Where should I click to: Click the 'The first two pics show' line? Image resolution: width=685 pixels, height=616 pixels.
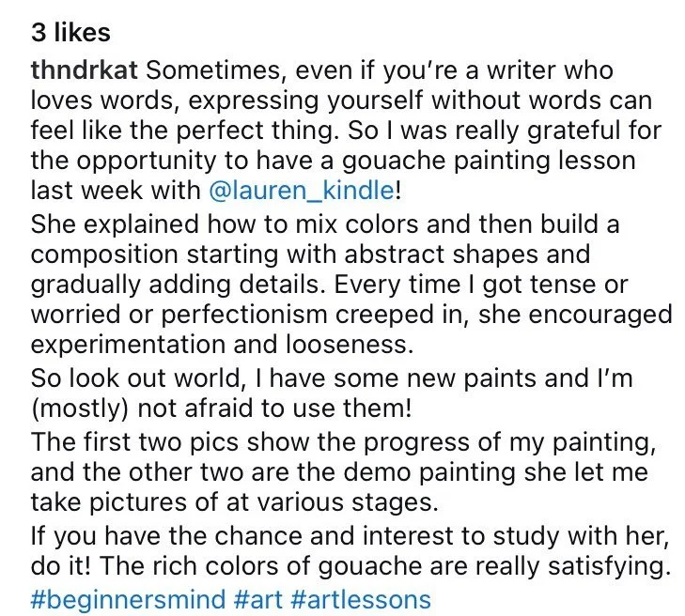tap(343, 442)
